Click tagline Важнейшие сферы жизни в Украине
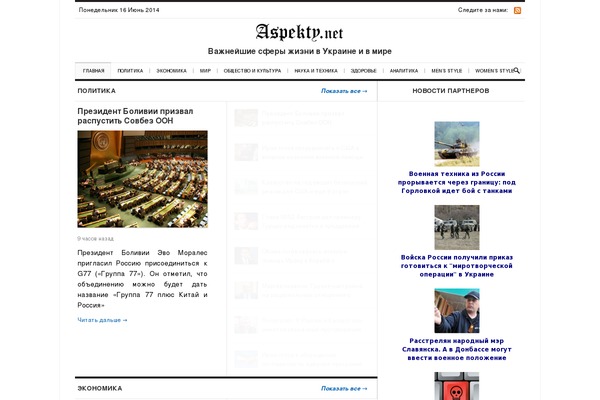This screenshot has width=600, height=400. pos(300,51)
